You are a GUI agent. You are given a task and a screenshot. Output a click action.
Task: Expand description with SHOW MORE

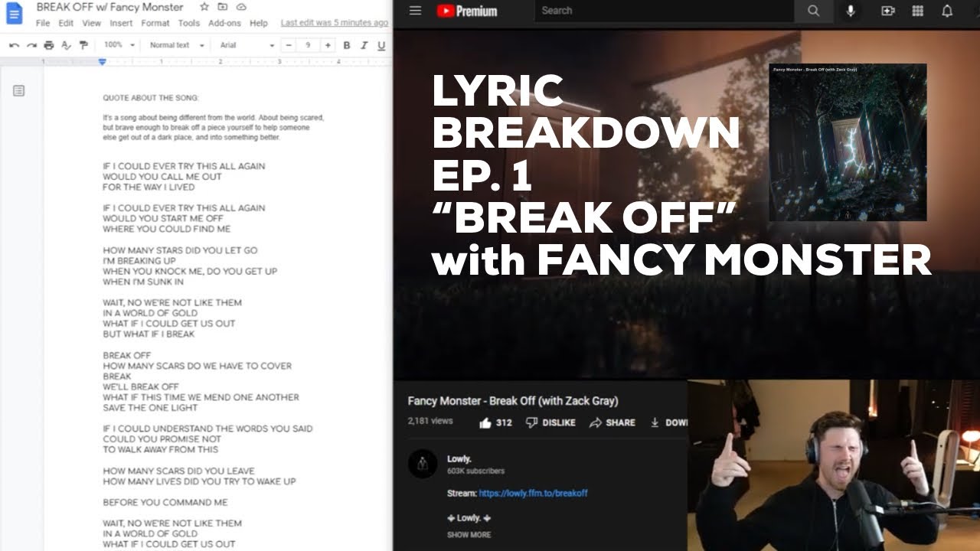(469, 535)
